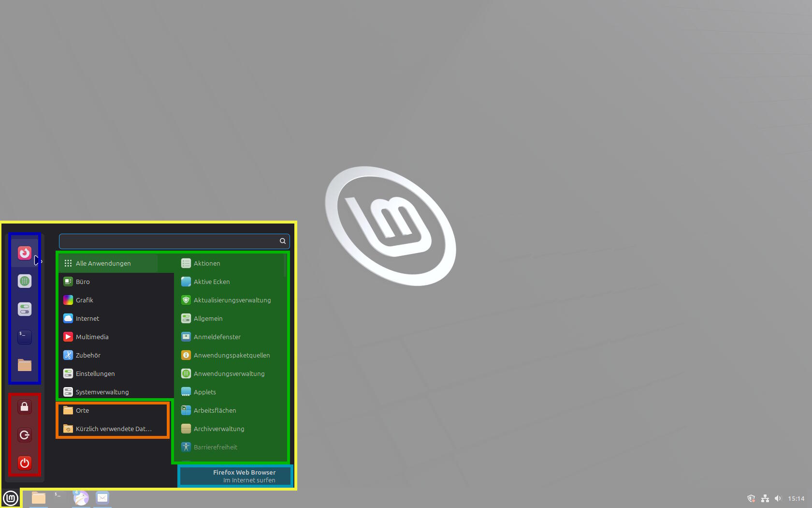Open Firefox from the favorites sidebar
Viewport: 812px width, 508px height.
(x=25, y=253)
